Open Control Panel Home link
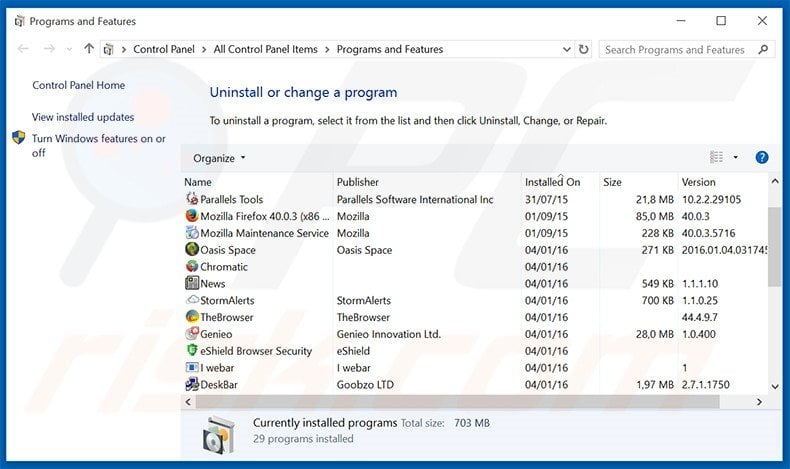The width and height of the screenshot is (790, 469). coord(79,85)
